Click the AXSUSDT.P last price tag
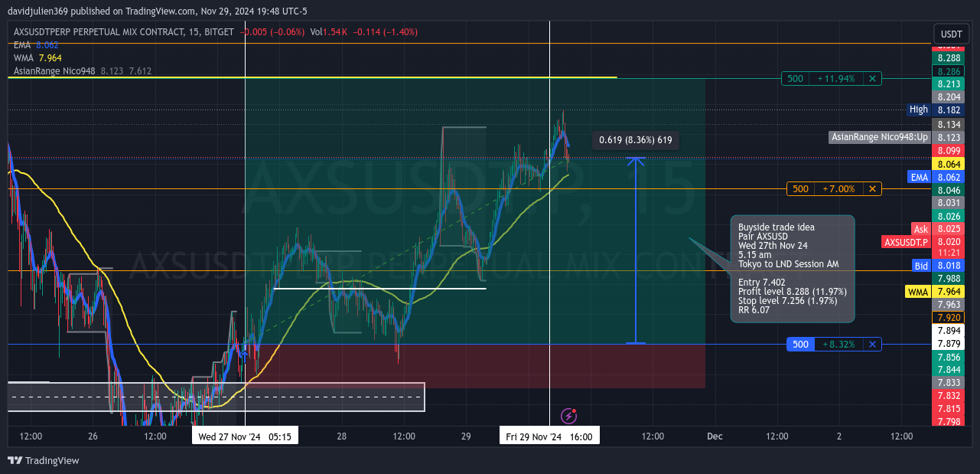980x474 pixels. coord(906,242)
